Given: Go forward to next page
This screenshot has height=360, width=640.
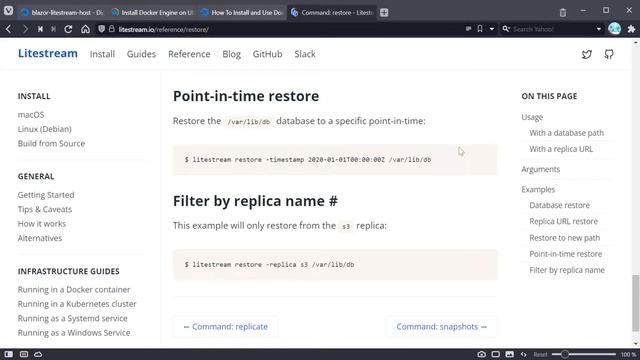Looking at the screenshot, I should 25,29.
